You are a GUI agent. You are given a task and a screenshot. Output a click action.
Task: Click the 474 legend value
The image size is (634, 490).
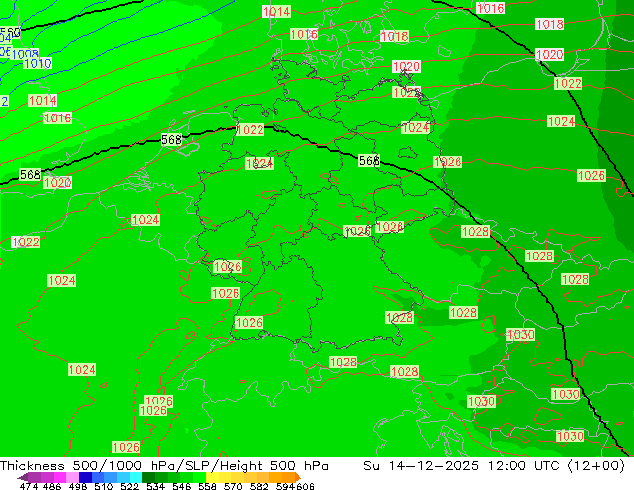[x=29, y=486]
